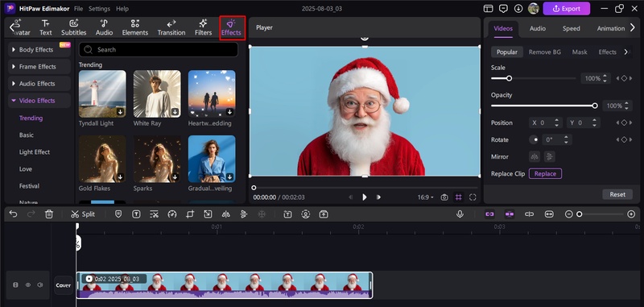The height and width of the screenshot is (307, 644).
Task: Click the Export button
Action: (x=567, y=9)
